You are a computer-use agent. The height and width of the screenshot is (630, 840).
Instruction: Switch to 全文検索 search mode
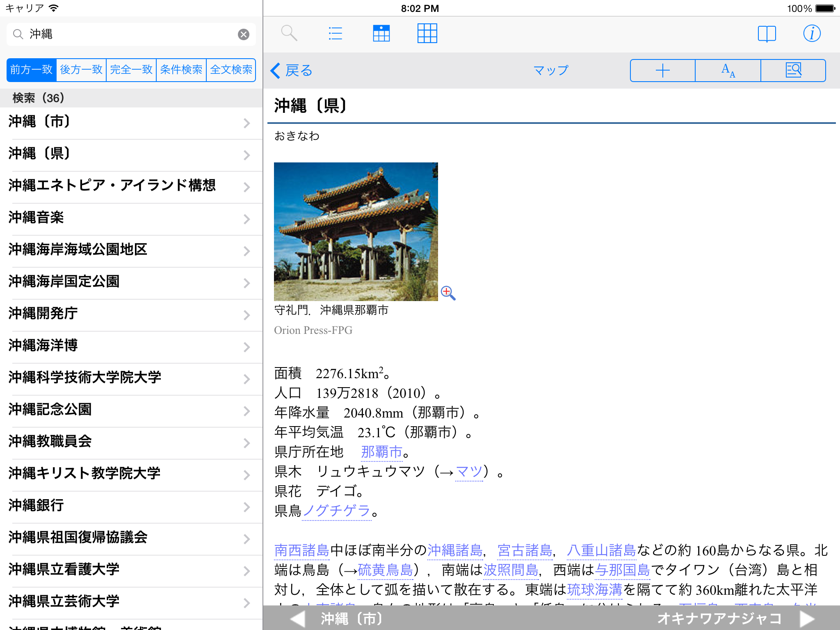[231, 70]
